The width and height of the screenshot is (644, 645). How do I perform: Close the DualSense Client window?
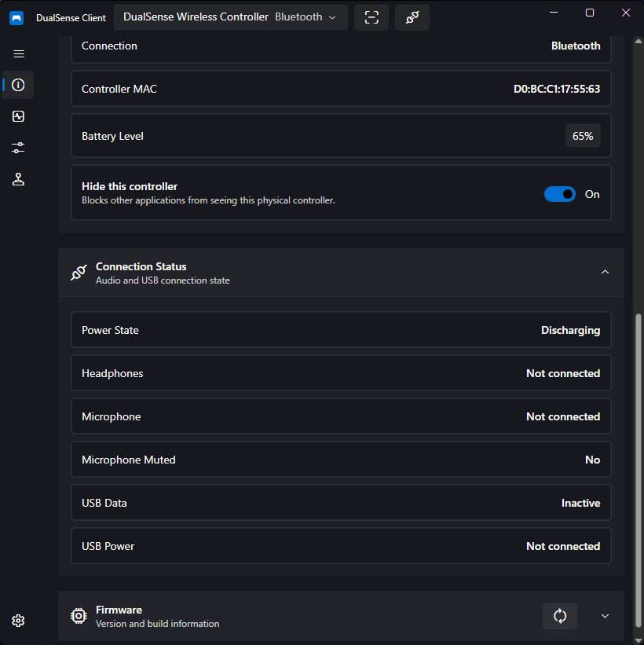[x=625, y=13]
